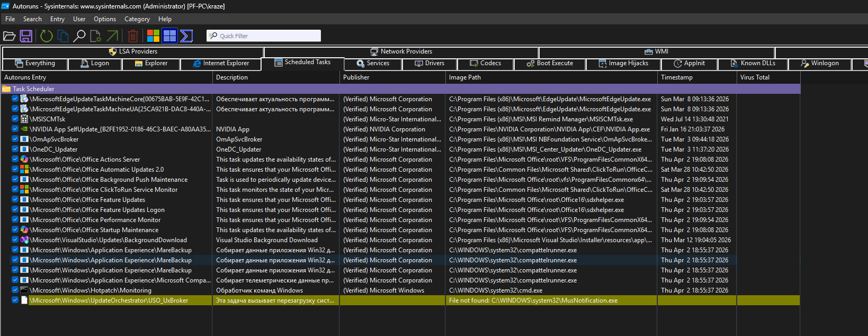The height and width of the screenshot is (336, 868).
Task: Open the Entry menu
Action: coord(57,19)
